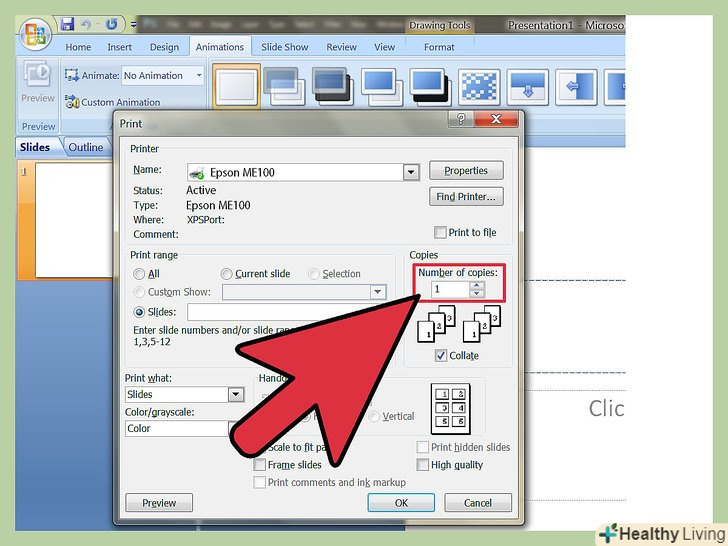Click the Print dialog help question mark

click(461, 119)
